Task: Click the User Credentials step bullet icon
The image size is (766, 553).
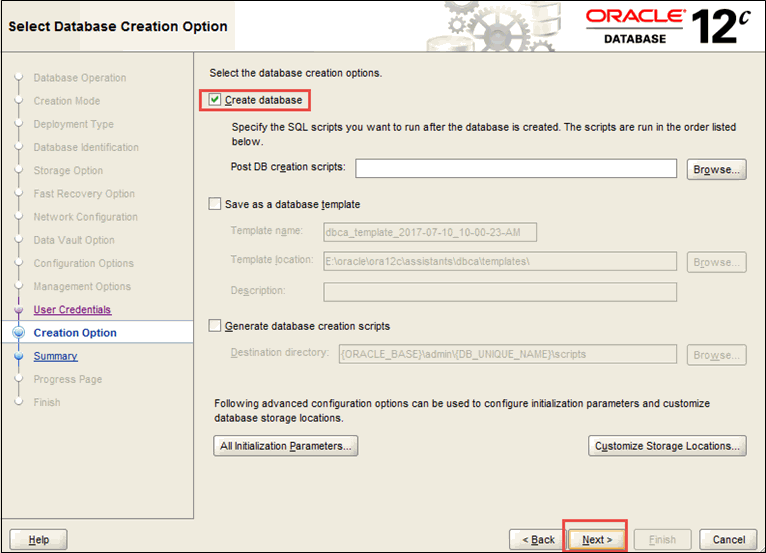Action: (18, 310)
